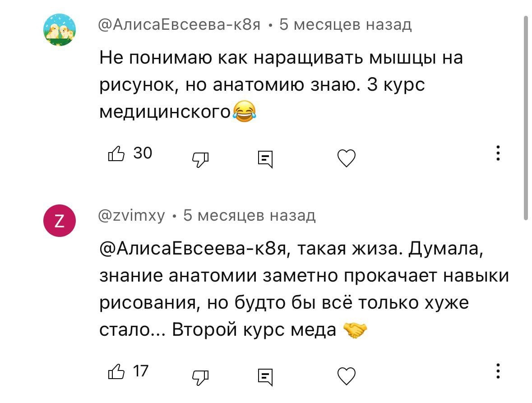Toggle the like on the first comment's thumbs up
This screenshot has width=532, height=403.
(117, 153)
